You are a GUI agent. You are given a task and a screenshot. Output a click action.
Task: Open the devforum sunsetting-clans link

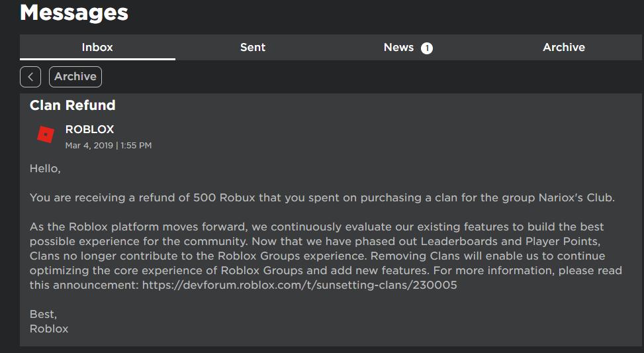pyautogui.click(x=299, y=285)
